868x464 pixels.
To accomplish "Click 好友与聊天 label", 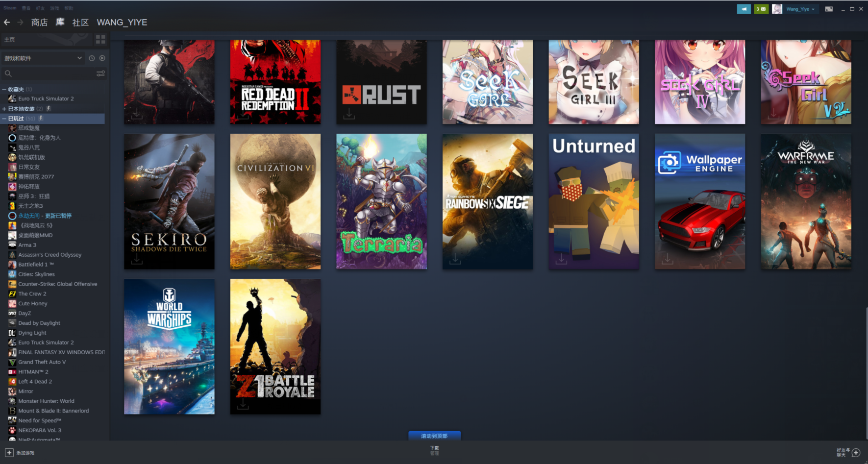I will [x=843, y=452].
